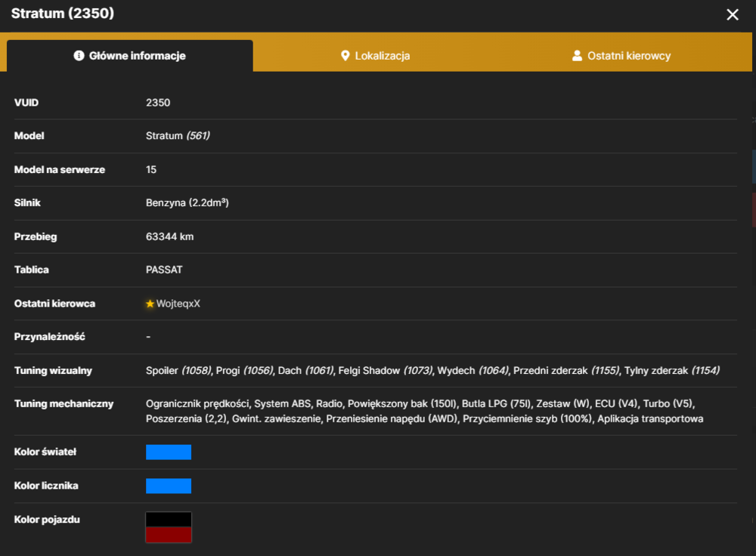Screen dimensions: 756x556
Task: Switch to the Ostatni kierowcy tab
Action: [x=621, y=56]
